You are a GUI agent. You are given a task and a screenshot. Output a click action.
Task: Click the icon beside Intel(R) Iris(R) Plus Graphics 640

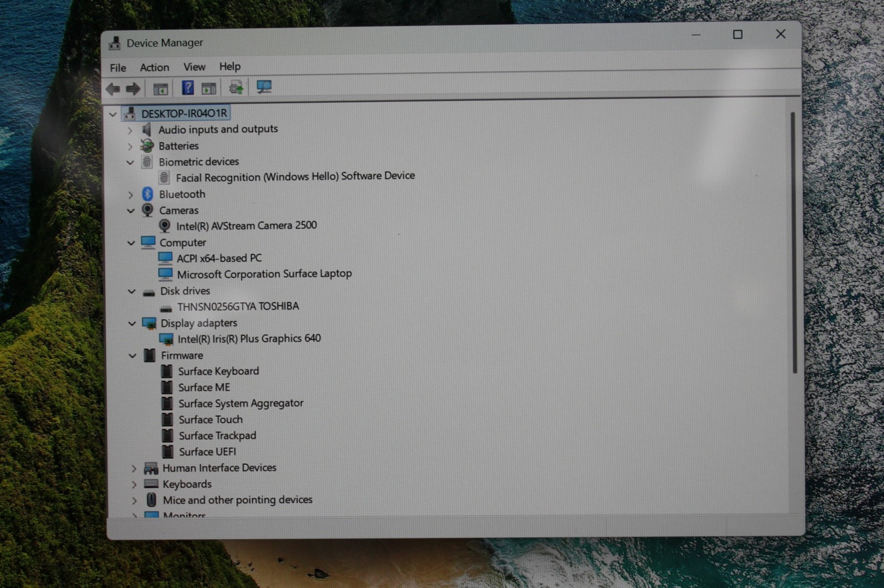pyautogui.click(x=166, y=339)
